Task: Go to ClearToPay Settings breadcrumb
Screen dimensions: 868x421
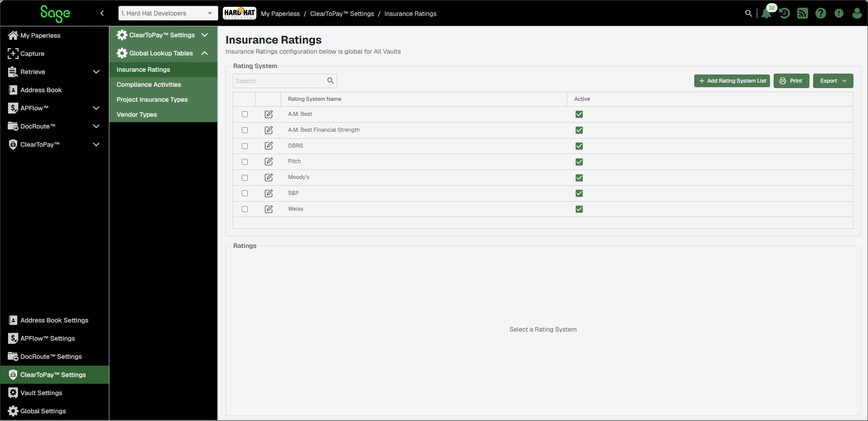Action: (x=342, y=14)
